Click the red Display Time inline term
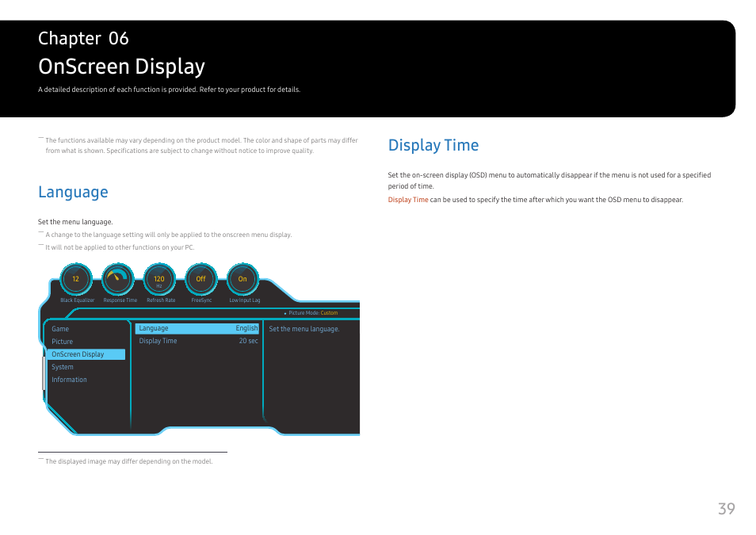 pos(408,200)
